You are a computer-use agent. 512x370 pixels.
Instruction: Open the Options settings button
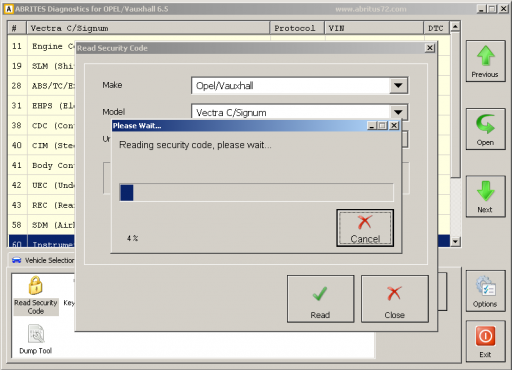pos(486,291)
